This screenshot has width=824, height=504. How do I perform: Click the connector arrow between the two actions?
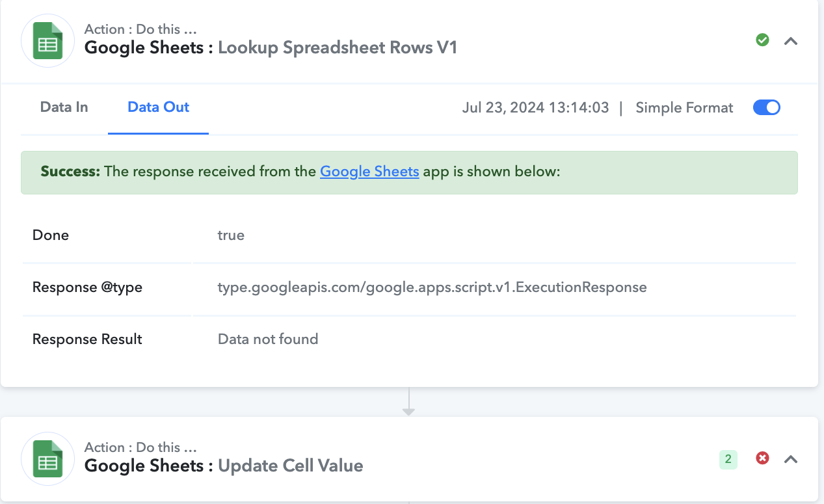pyautogui.click(x=408, y=403)
